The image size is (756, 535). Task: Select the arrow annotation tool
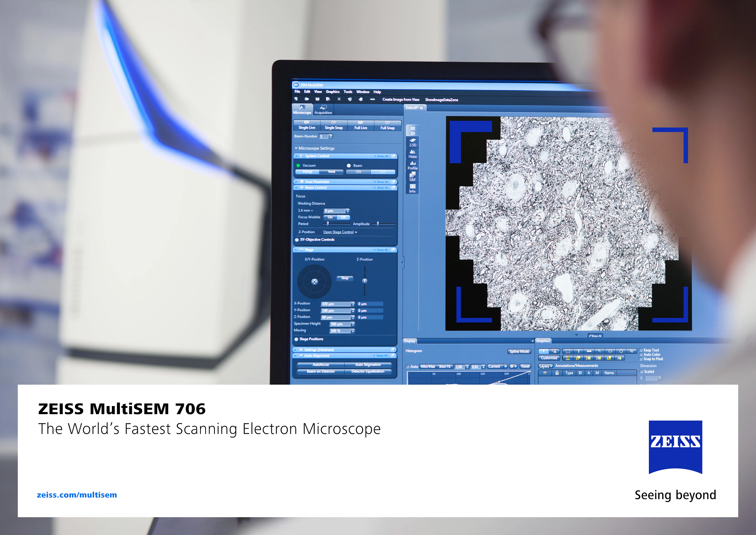(600, 351)
